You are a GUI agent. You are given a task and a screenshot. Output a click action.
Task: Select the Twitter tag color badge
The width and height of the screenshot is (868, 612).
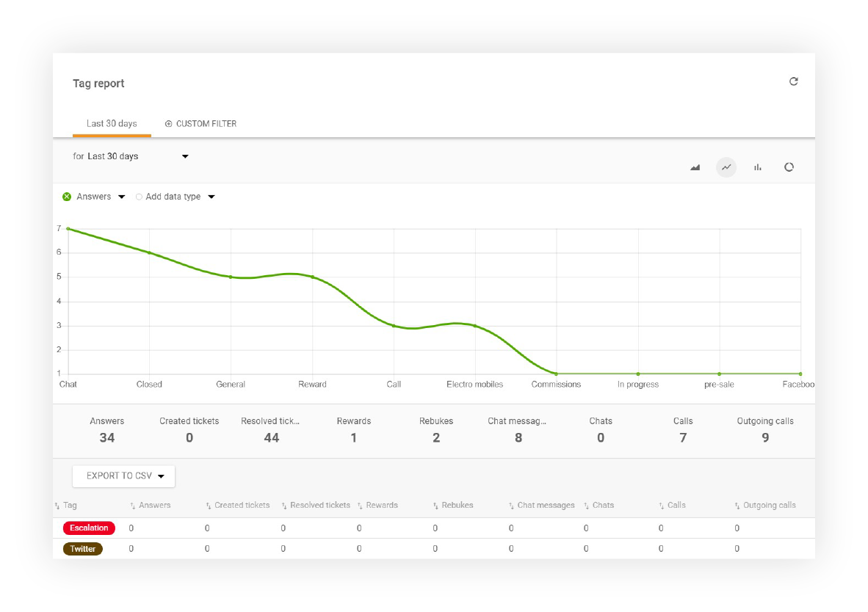point(82,548)
